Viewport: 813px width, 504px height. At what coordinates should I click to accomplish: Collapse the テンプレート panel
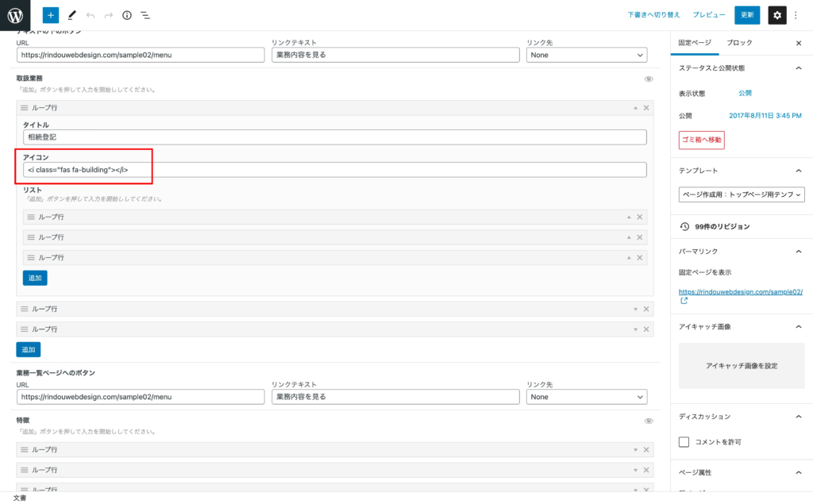pos(799,171)
